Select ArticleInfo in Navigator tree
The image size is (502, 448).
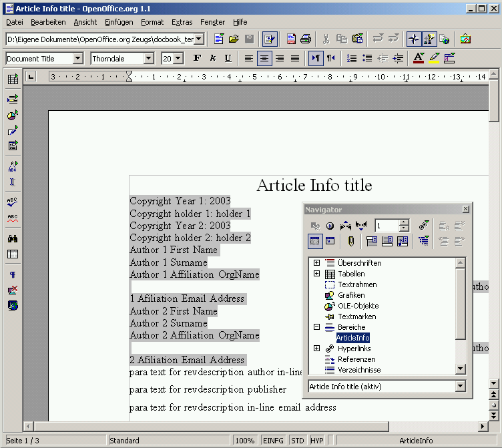tap(352, 338)
